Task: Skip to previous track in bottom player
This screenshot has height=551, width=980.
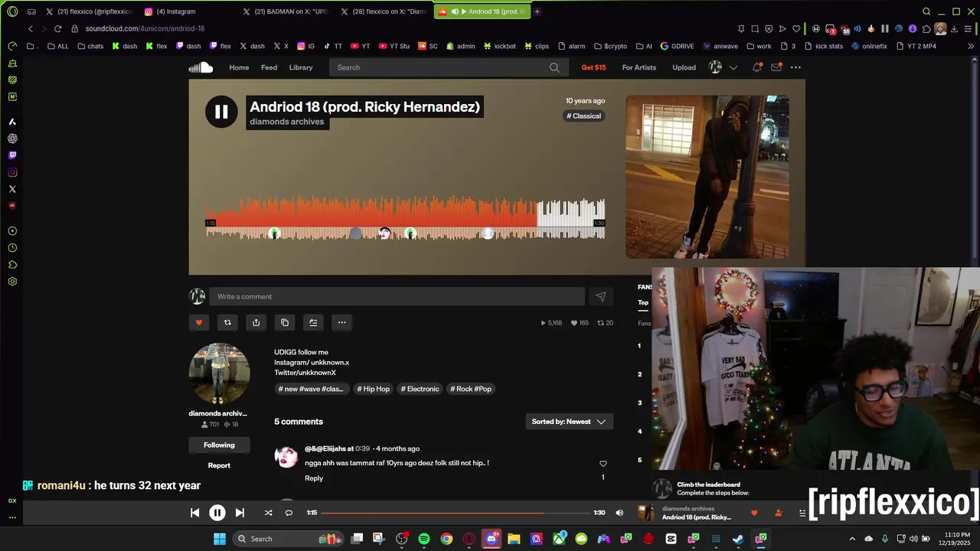Action: 194,513
